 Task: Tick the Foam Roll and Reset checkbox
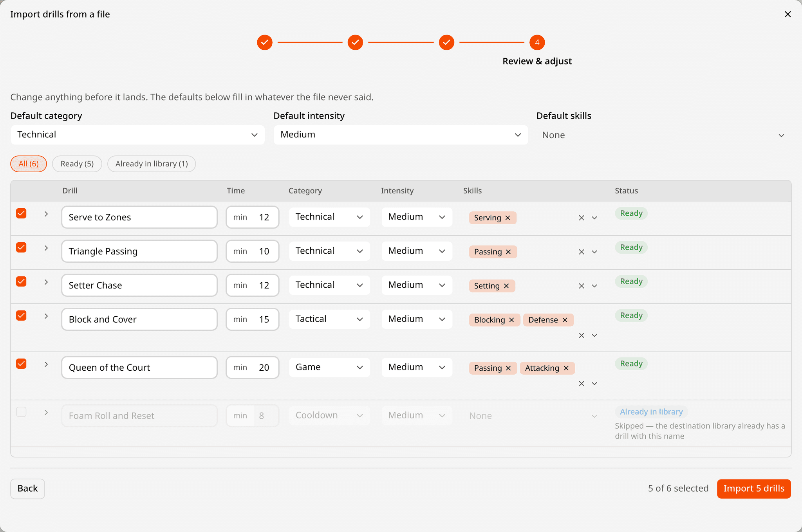tap(21, 412)
